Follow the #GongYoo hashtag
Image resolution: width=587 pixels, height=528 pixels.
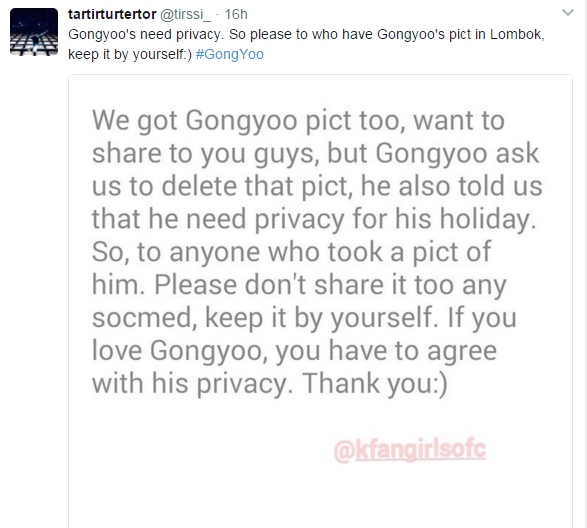(229, 54)
